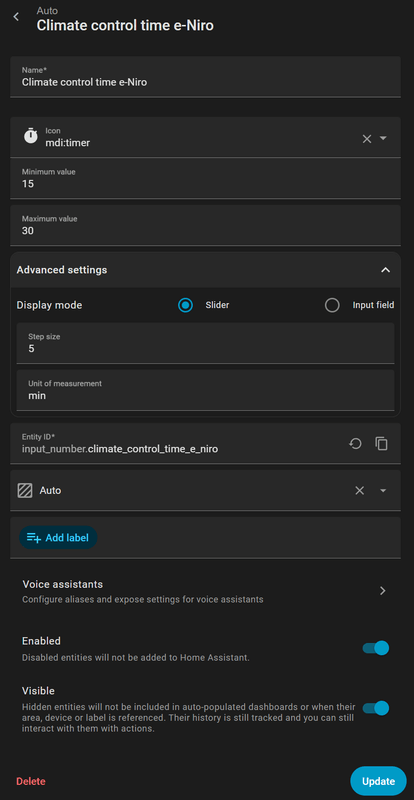The width and height of the screenshot is (414, 800).
Task: Click the Auto area texture icon
Action: click(x=25, y=490)
